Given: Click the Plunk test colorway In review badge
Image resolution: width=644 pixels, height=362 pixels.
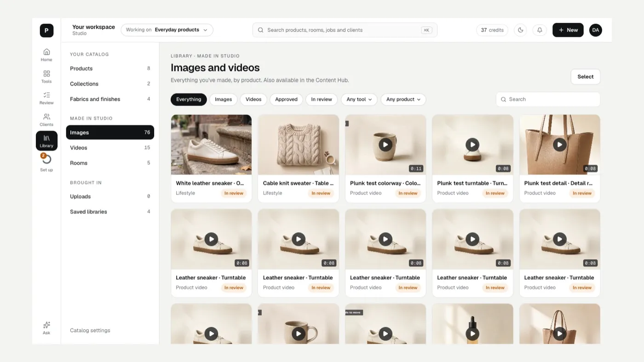Looking at the screenshot, I should click(408, 193).
